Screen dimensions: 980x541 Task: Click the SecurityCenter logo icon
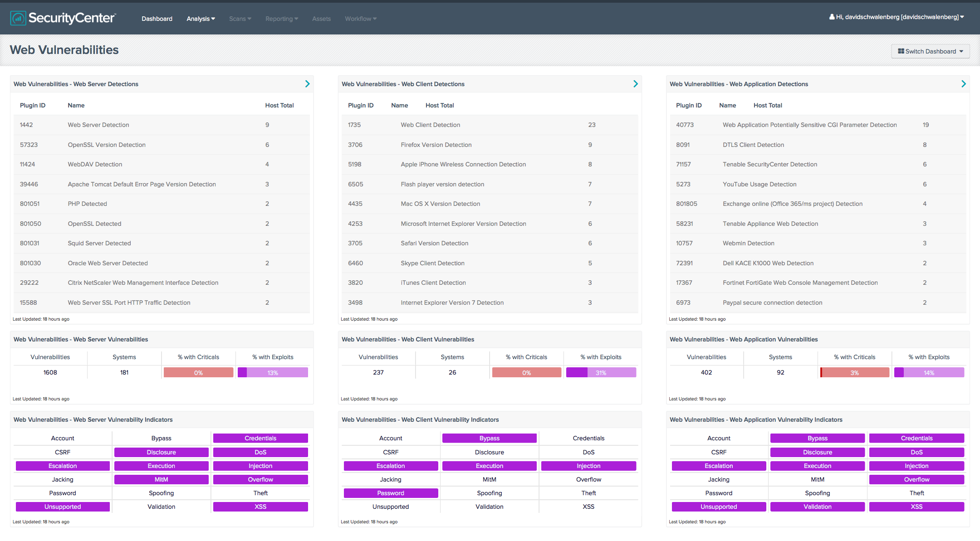18,18
